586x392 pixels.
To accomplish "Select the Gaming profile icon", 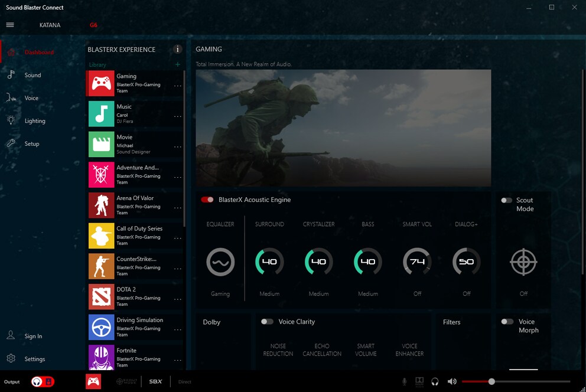I will 101,84.
